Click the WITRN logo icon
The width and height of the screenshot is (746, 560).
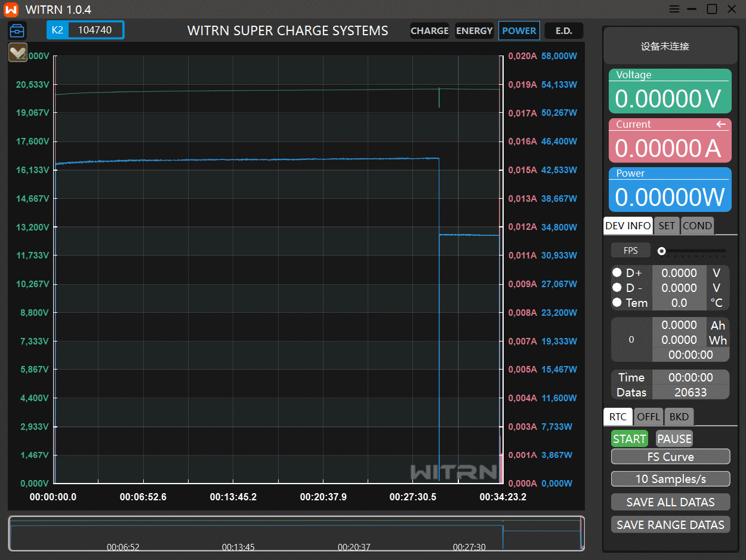tap(11, 10)
